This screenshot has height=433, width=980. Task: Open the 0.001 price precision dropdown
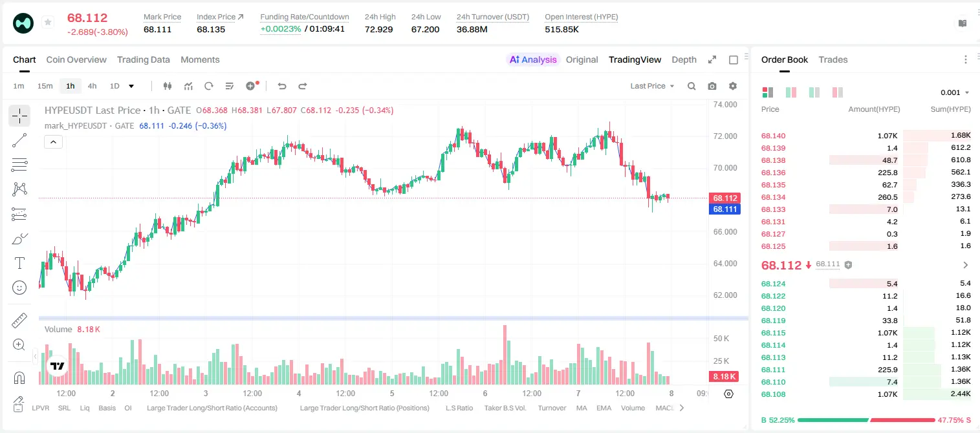(955, 92)
